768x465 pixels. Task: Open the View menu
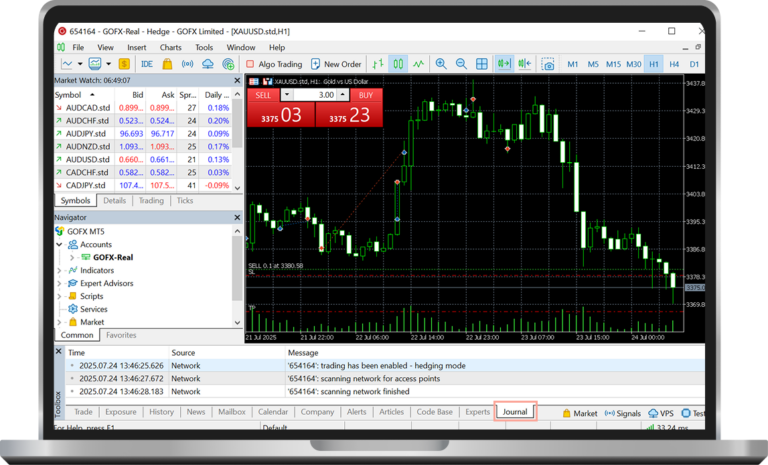click(105, 48)
